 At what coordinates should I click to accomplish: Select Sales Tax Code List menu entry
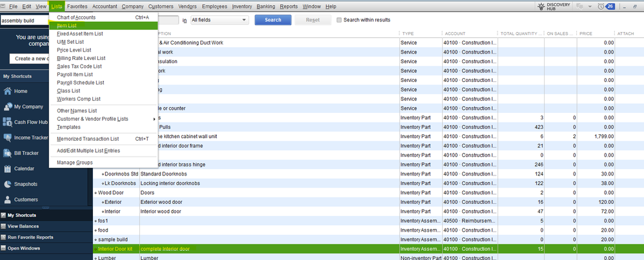[x=103, y=66]
